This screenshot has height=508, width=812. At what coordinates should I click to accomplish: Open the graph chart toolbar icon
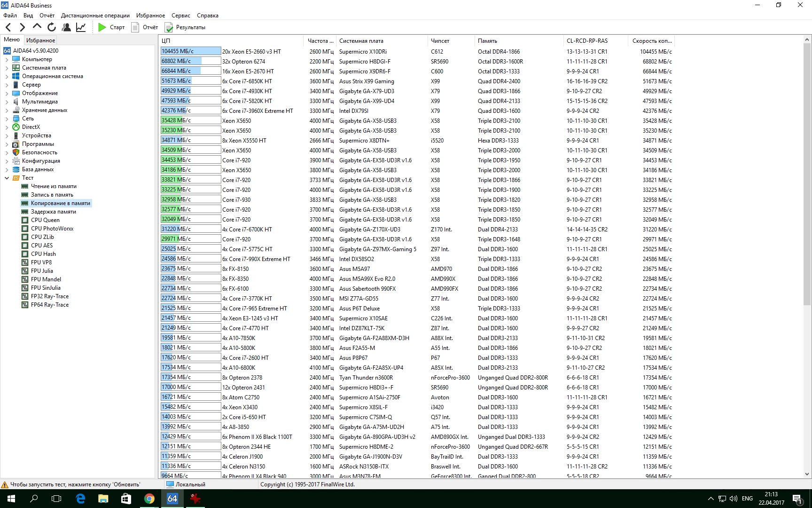[81, 27]
